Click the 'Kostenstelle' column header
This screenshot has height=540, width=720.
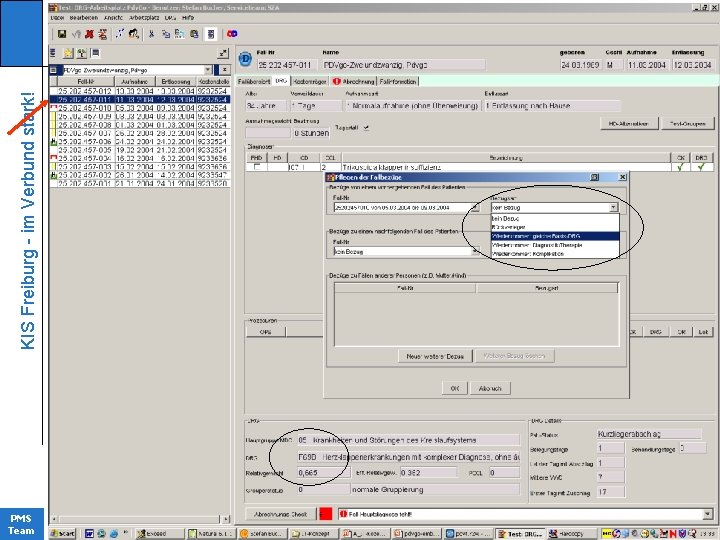coord(213,81)
